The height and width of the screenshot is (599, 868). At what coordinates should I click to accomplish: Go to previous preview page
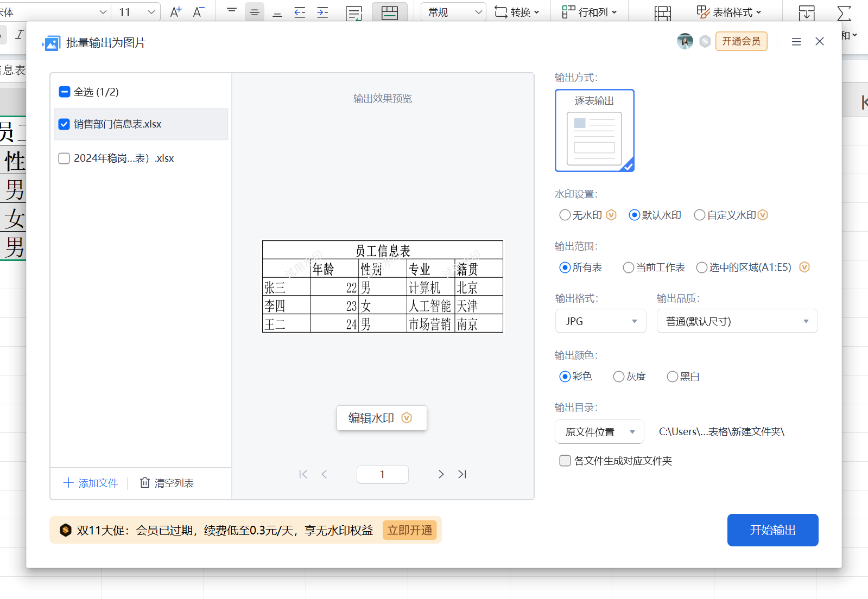click(x=324, y=474)
